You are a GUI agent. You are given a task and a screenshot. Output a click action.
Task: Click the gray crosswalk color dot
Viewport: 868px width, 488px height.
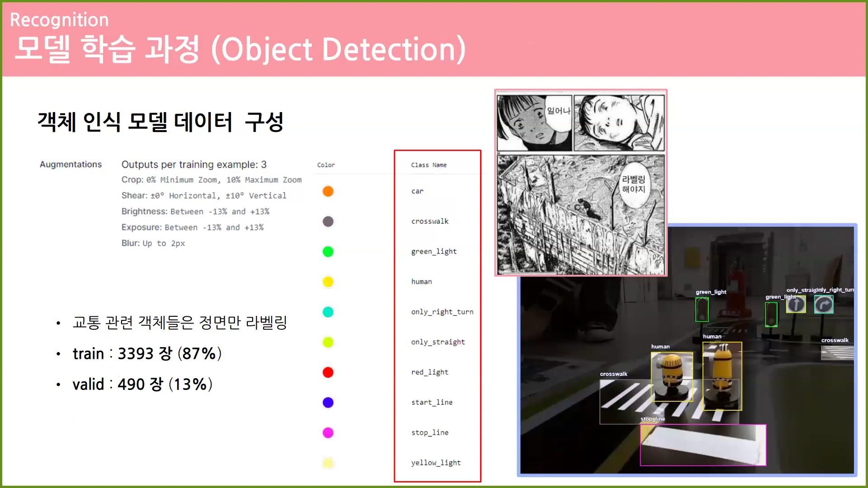[x=328, y=221]
